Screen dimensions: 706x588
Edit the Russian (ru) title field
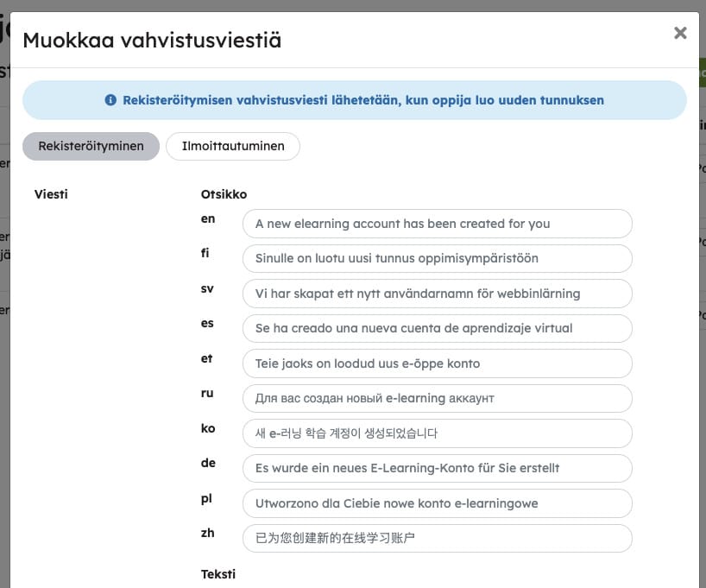tap(438, 398)
